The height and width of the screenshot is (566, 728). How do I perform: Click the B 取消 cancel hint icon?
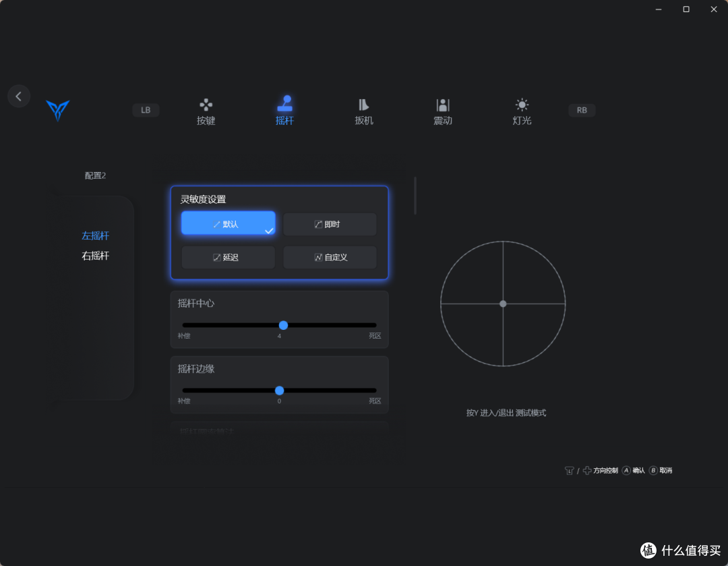[653, 470]
